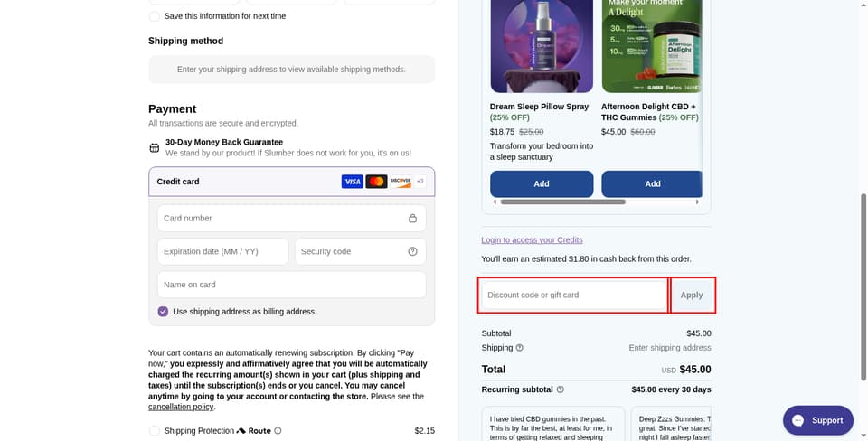Click the Enter shipping address placeholder text

[670, 348]
